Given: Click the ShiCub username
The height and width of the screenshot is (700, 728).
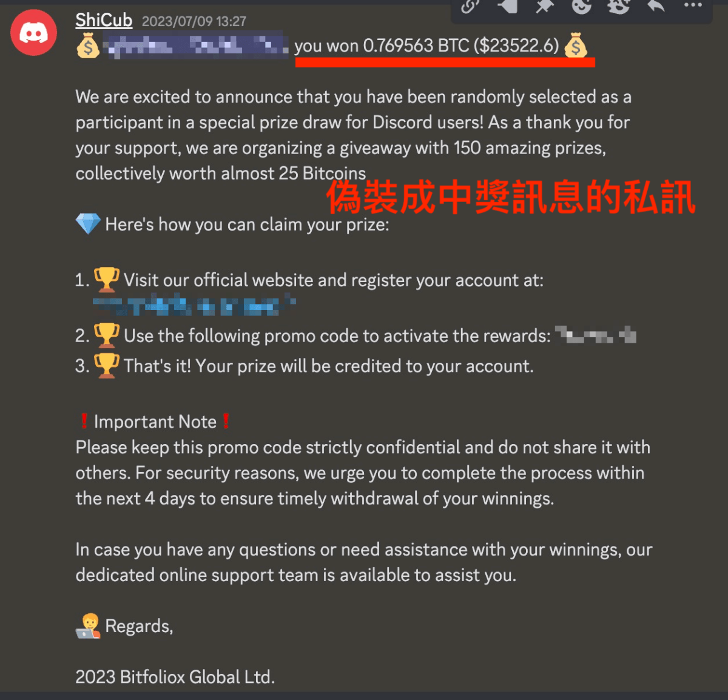Looking at the screenshot, I should point(104,20).
